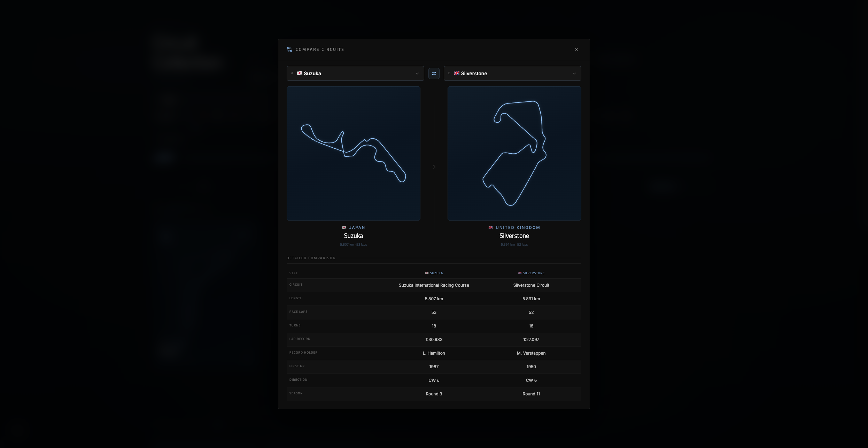
Task: Click Silverstone's Round 11 season cell
Action: 531,394
